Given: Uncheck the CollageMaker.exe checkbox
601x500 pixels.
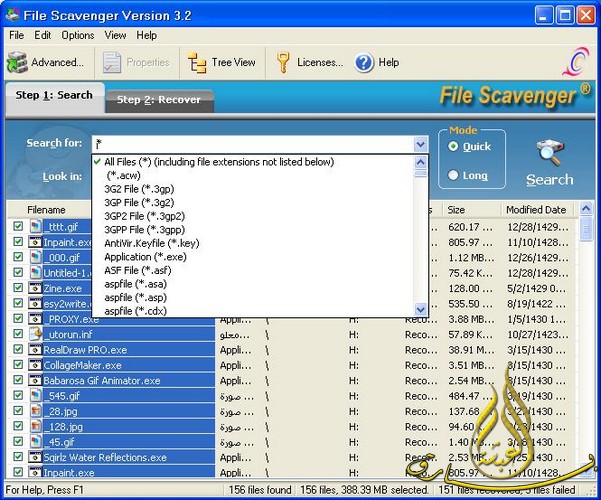Looking at the screenshot, I should (x=18, y=364).
